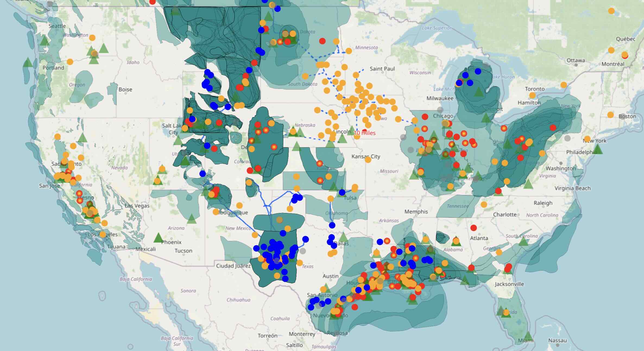
Task: Select the Nassau city label
Action: coord(557,340)
